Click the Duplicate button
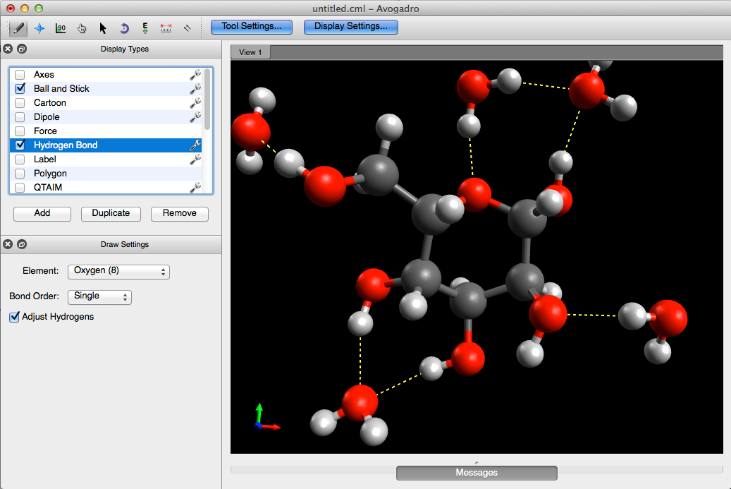Viewport: 731px width, 489px height. point(111,214)
